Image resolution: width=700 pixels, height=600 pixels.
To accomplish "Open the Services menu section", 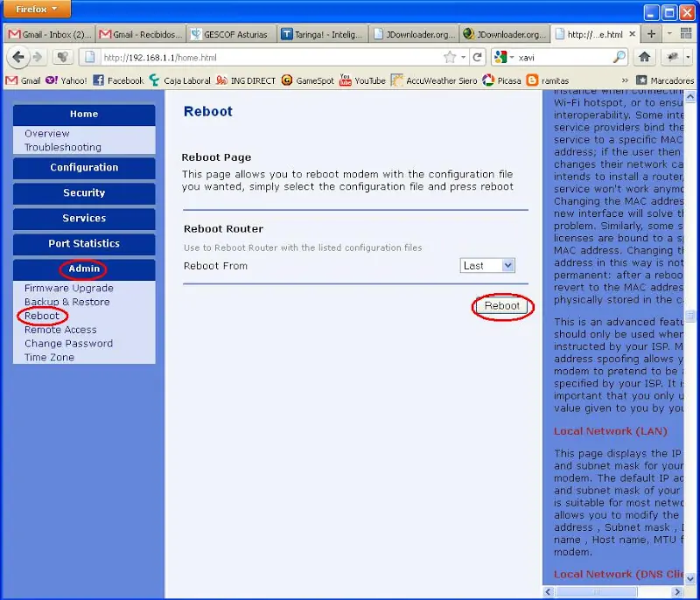I will click(x=84, y=219).
